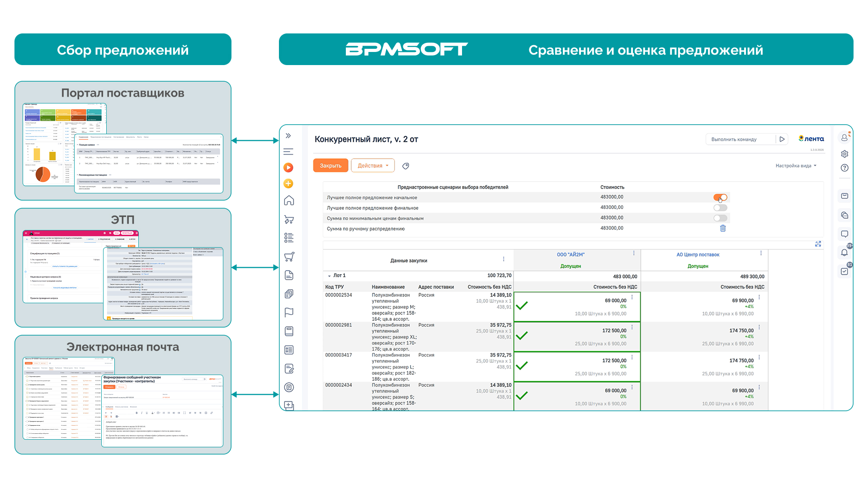Open the ООО "АЙ2М" column menu

(634, 253)
